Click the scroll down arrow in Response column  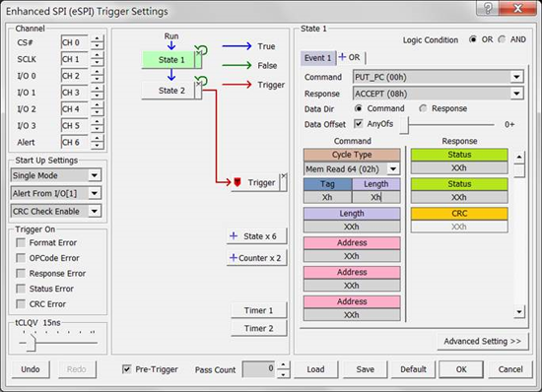tap(518, 312)
